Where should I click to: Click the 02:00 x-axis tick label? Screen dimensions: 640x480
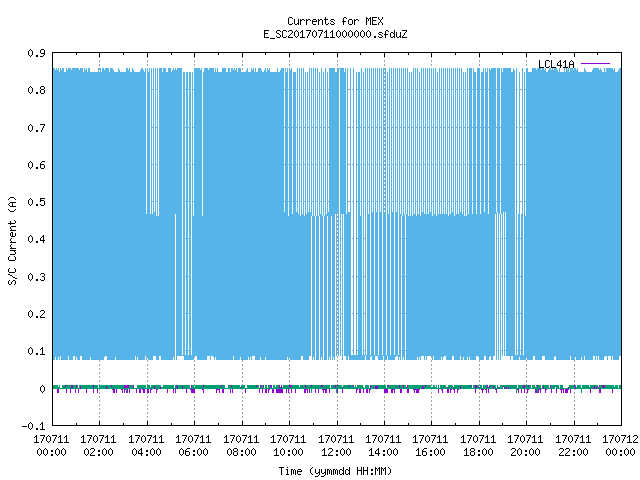(98, 452)
